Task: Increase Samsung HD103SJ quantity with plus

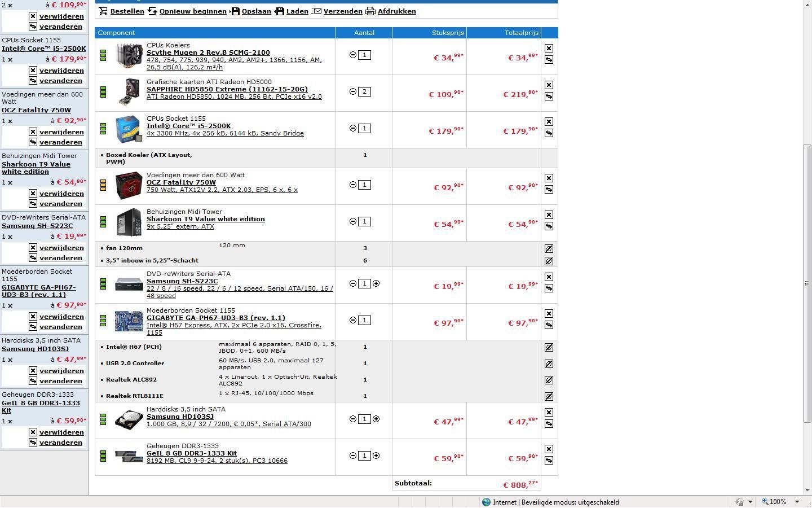Action: coord(376,419)
